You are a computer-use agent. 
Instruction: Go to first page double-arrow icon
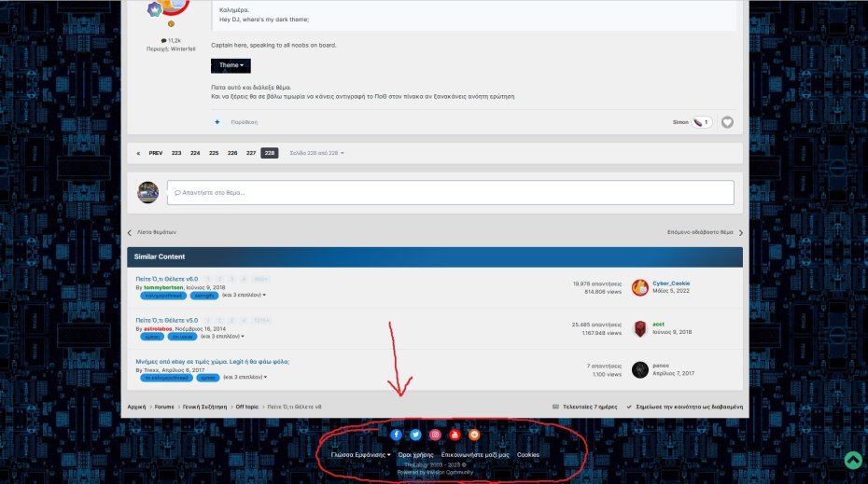[138, 153]
